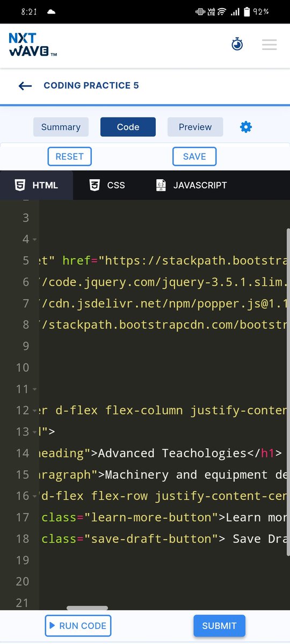This screenshot has width=290, height=644.
Task: Select the CSS editor tab
Action: (x=107, y=185)
